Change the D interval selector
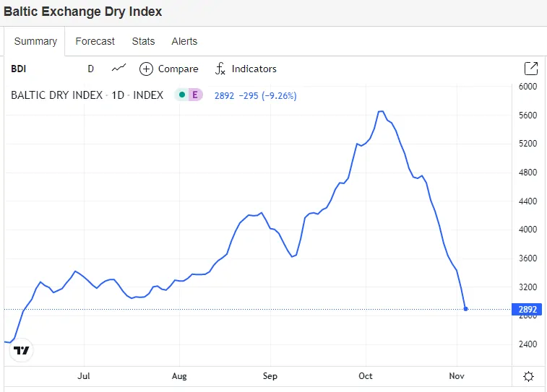Screen dimensions: 547x392 point(91,69)
